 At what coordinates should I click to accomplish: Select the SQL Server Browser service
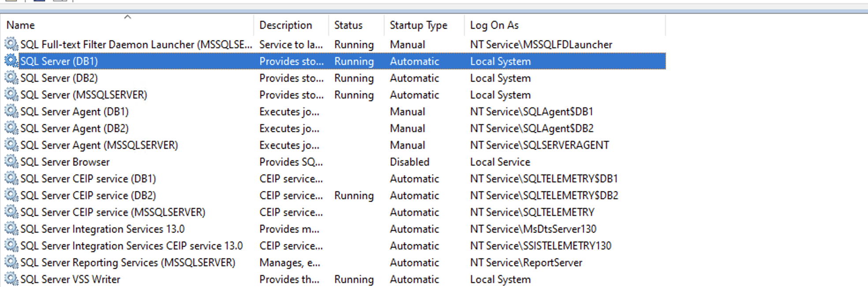[x=65, y=162]
